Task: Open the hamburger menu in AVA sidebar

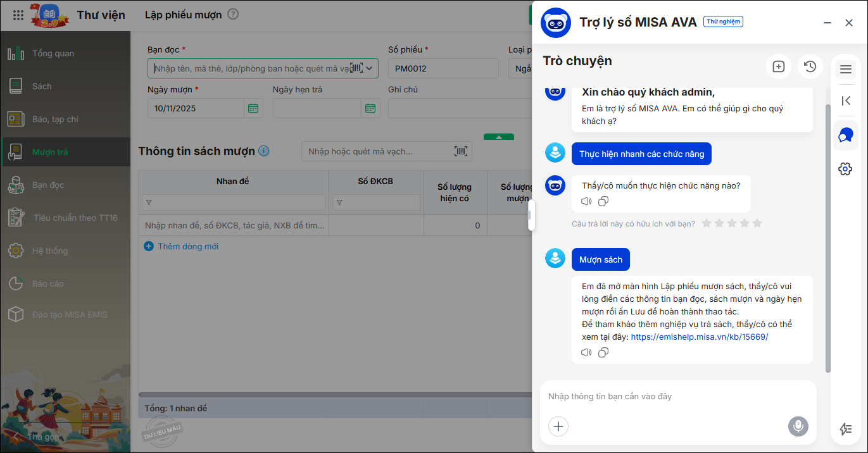Action: pyautogui.click(x=846, y=69)
